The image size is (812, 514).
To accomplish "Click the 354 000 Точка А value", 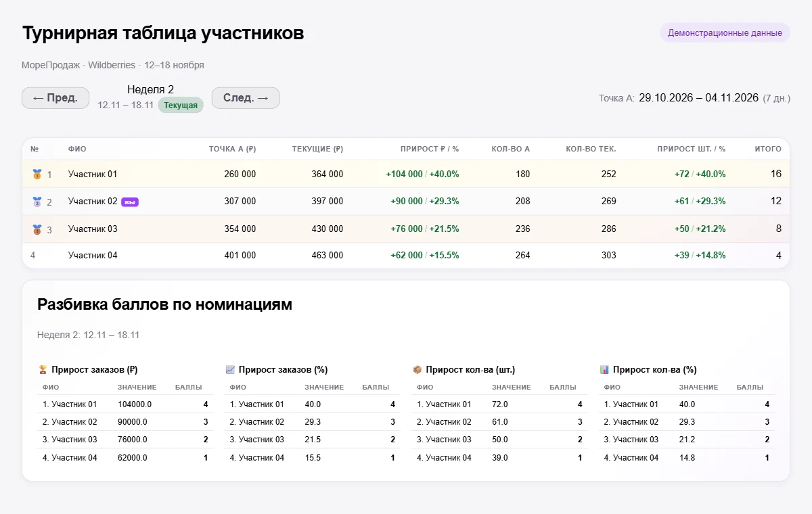I will coord(240,229).
